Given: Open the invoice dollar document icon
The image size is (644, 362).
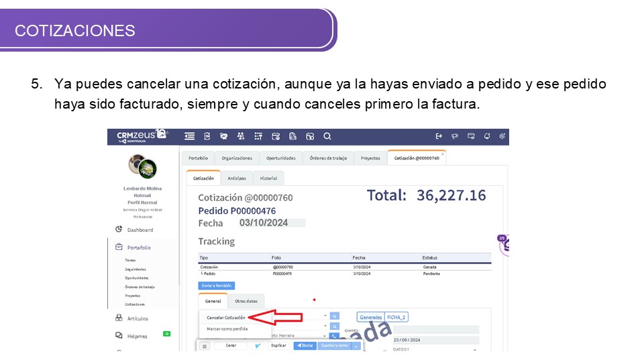Looking at the screenshot, I should pyautogui.click(x=293, y=136).
